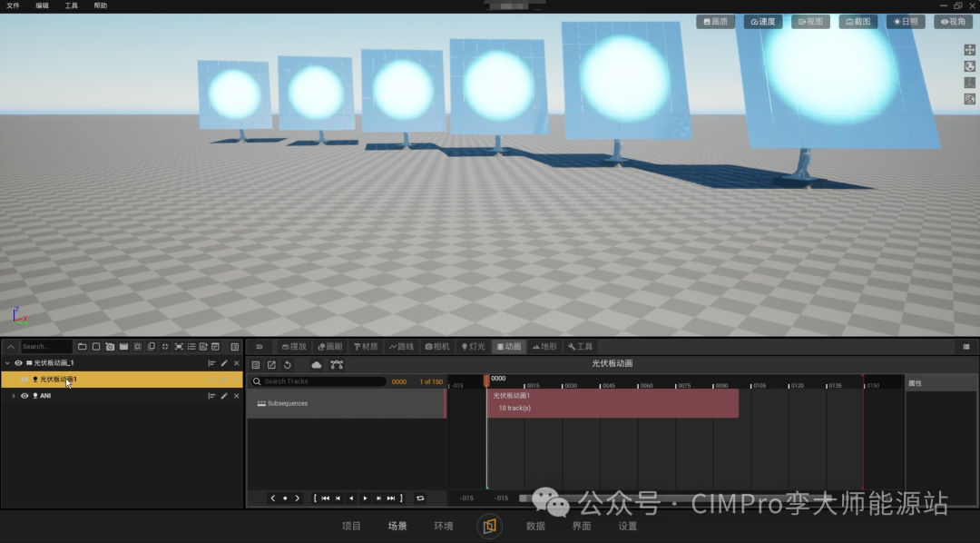Click the open-external icon in animation toolbar
Screen dimensions: 980x543
pos(271,365)
